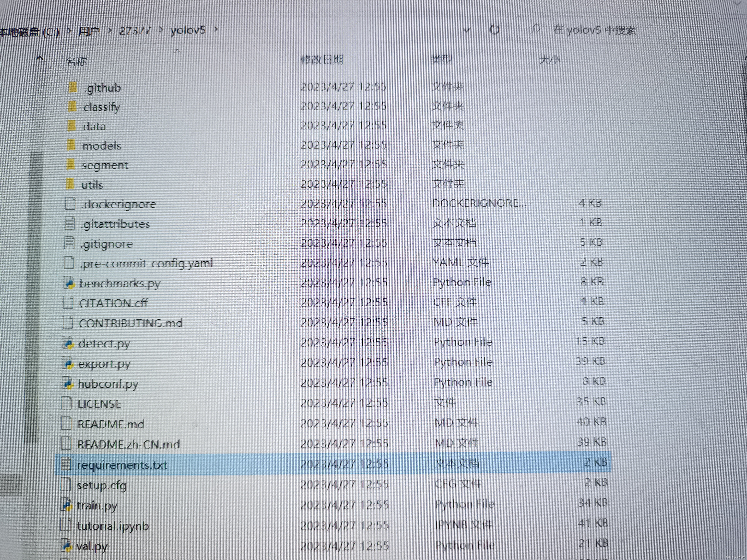
Task: Click the .pre-commit-config.yaml file icon
Action: tap(69, 263)
